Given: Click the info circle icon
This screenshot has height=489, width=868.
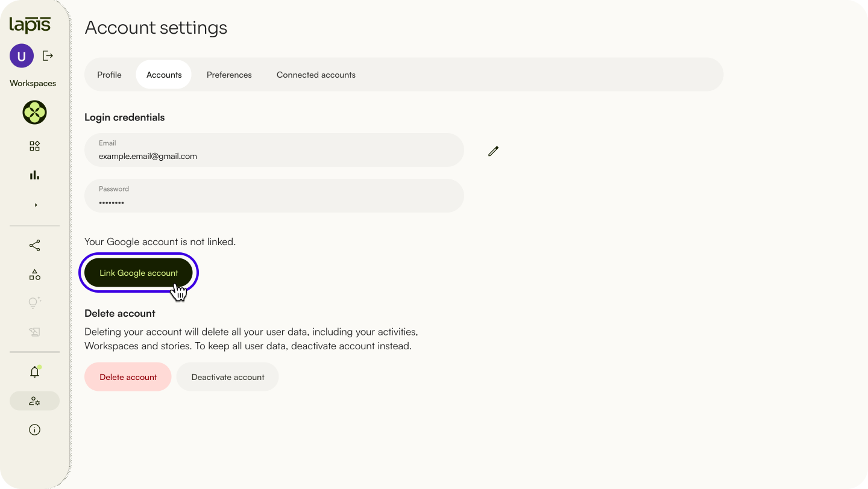Looking at the screenshot, I should coord(34,429).
